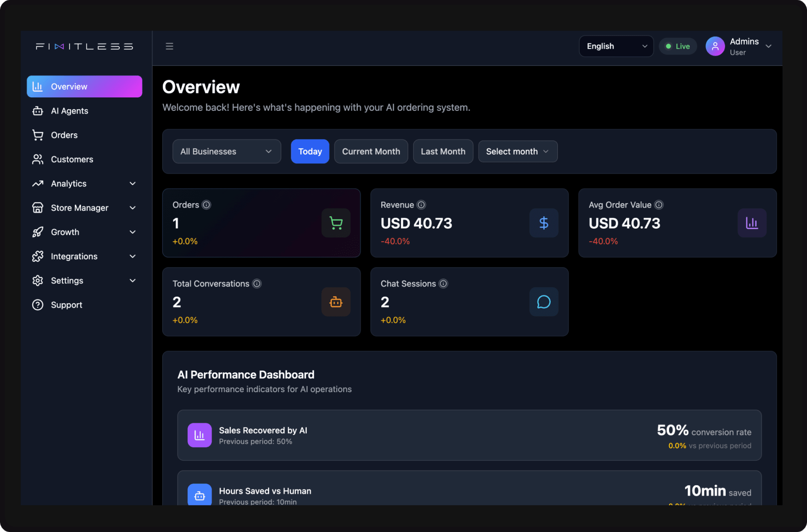Expand the Analytics section in the sidebar
Screen dimensions: 807x532
(133, 184)
